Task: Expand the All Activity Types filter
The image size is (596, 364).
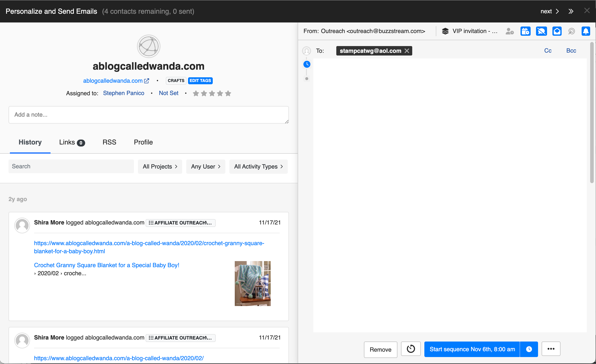Action: 258,166
